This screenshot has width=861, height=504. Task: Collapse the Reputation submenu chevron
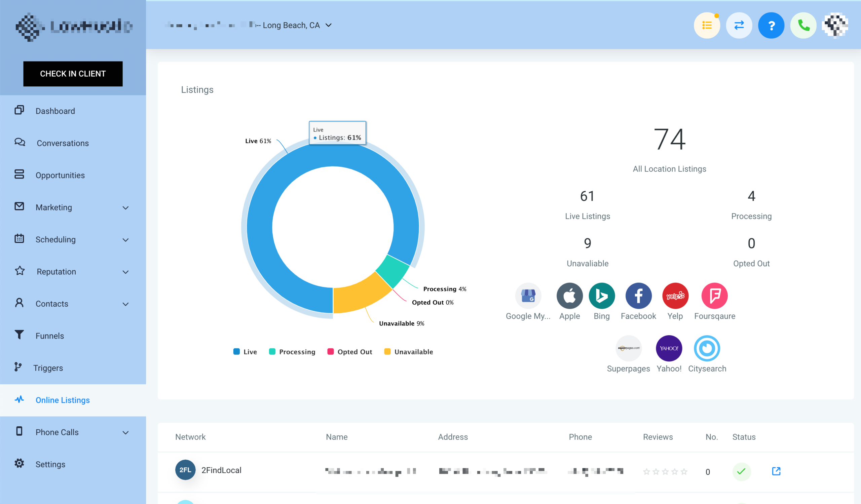click(x=125, y=272)
